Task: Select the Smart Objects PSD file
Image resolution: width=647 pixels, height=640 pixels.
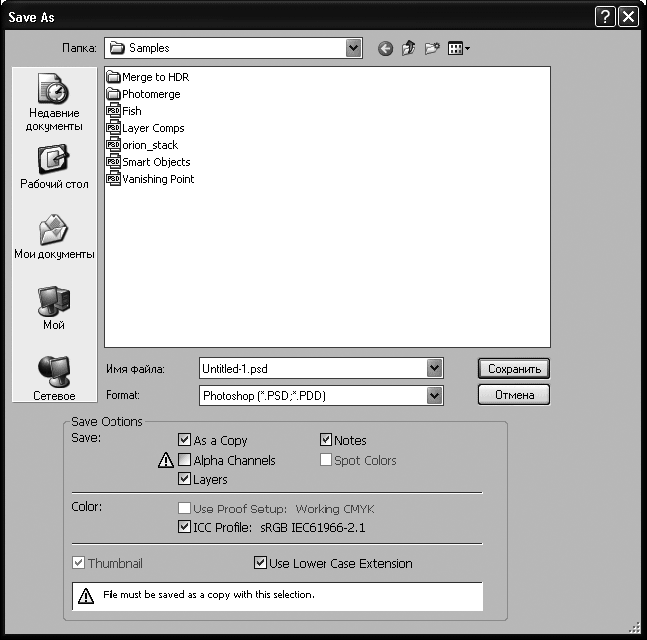Action: pos(149,162)
